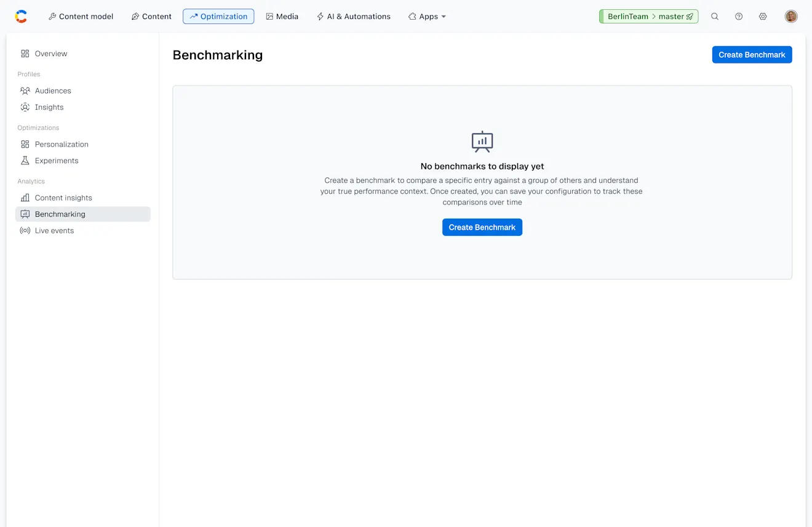Open the Apps dropdown
The width and height of the screenshot is (812, 527).
pyautogui.click(x=427, y=16)
